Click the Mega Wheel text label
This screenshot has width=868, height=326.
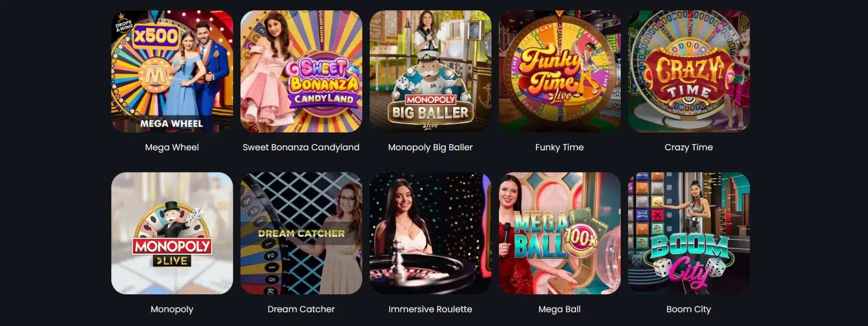[x=172, y=148]
